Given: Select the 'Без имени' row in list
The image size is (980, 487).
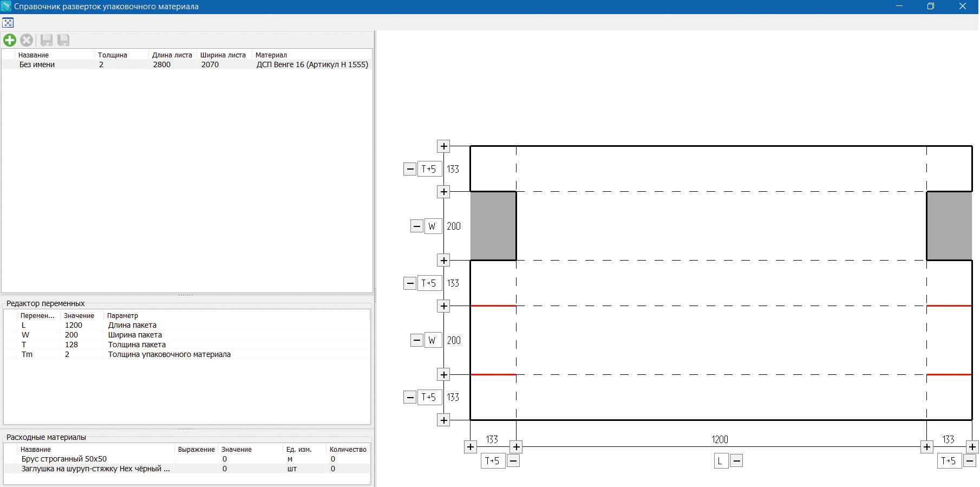Looking at the screenshot, I should click(x=37, y=64).
